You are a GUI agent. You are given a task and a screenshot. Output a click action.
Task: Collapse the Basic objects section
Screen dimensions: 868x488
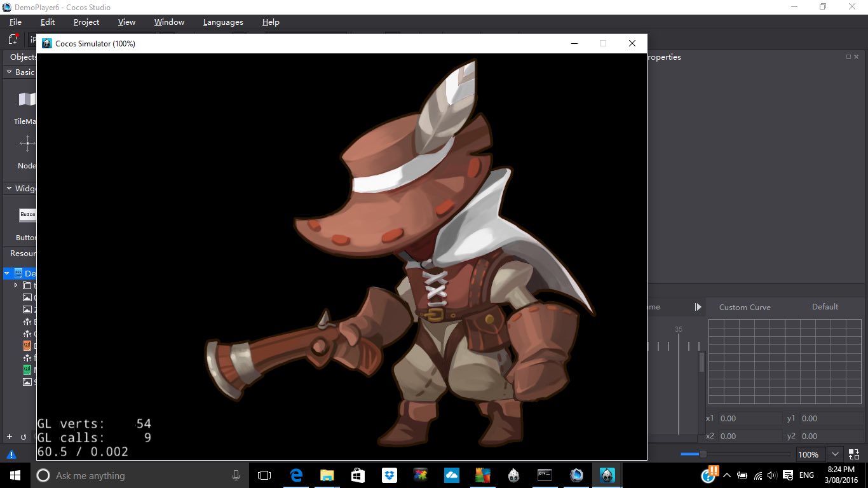pyautogui.click(x=9, y=72)
